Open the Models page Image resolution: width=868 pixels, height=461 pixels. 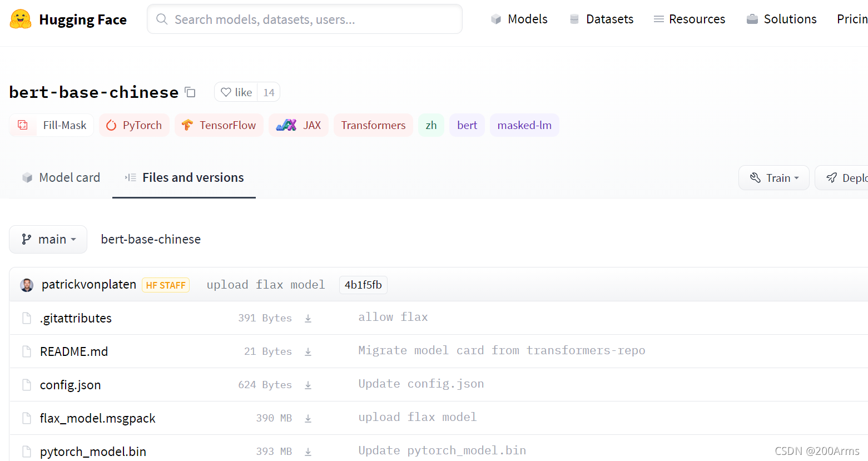519,19
